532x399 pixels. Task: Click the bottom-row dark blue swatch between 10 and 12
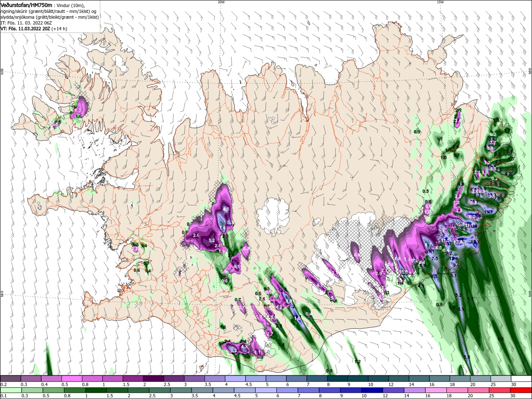[x=373, y=390]
